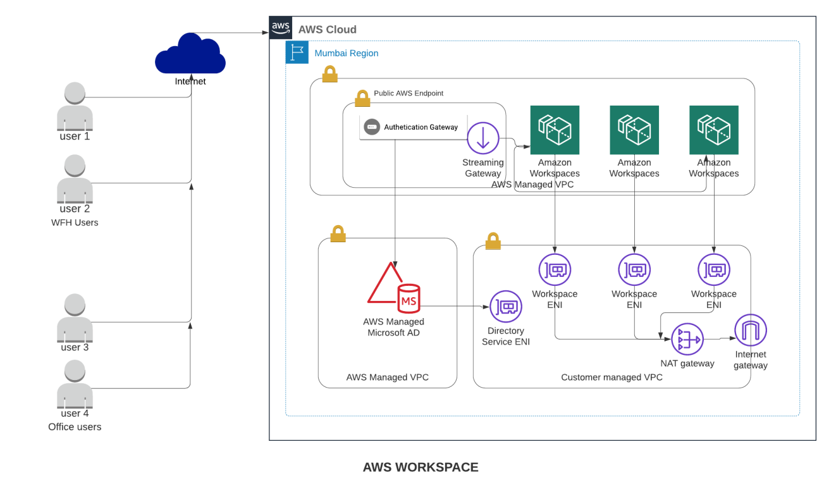836x504 pixels.
Task: Click the Authetication Gateway gray circle icon
Action: [372, 127]
